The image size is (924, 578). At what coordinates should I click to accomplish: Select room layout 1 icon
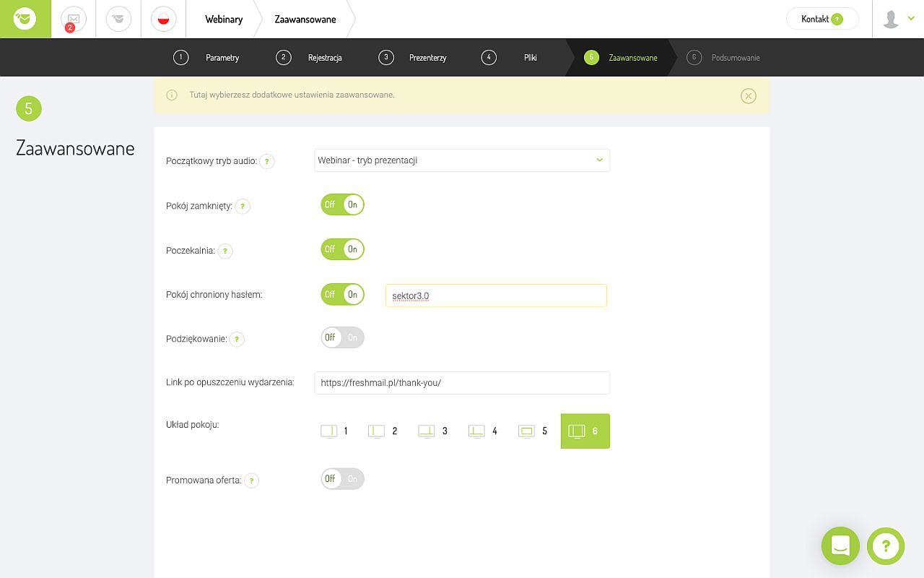pos(334,431)
